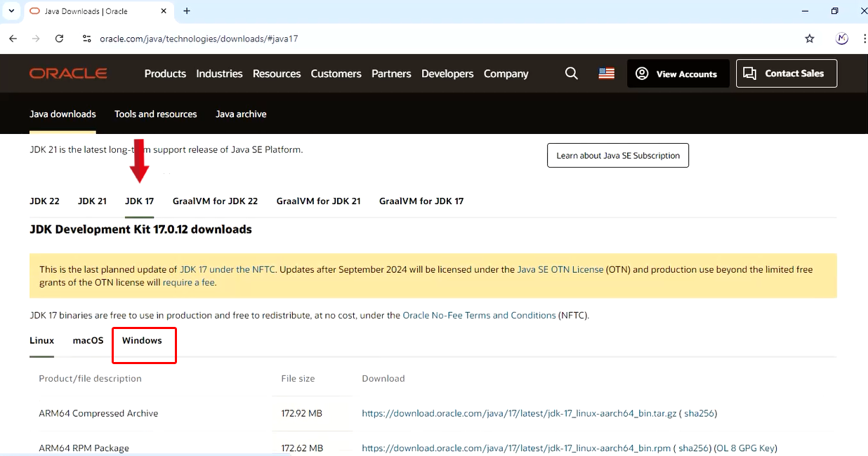Click require a fee link
This screenshot has height=456, width=868.
point(189,283)
